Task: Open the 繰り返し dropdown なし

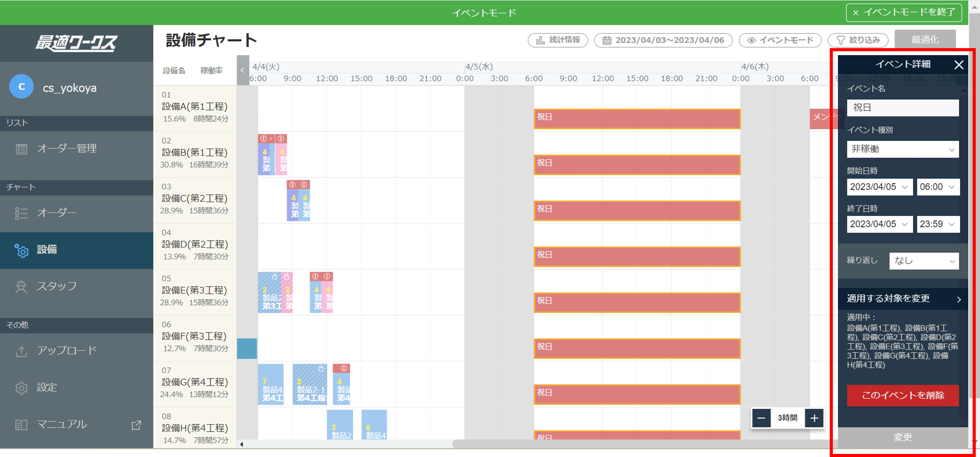Action: pyautogui.click(x=924, y=261)
